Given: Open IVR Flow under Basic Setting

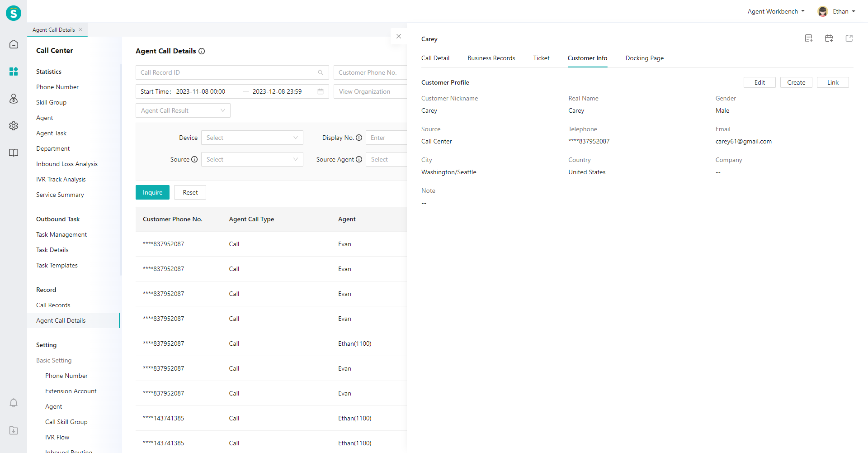Looking at the screenshot, I should coord(57,437).
